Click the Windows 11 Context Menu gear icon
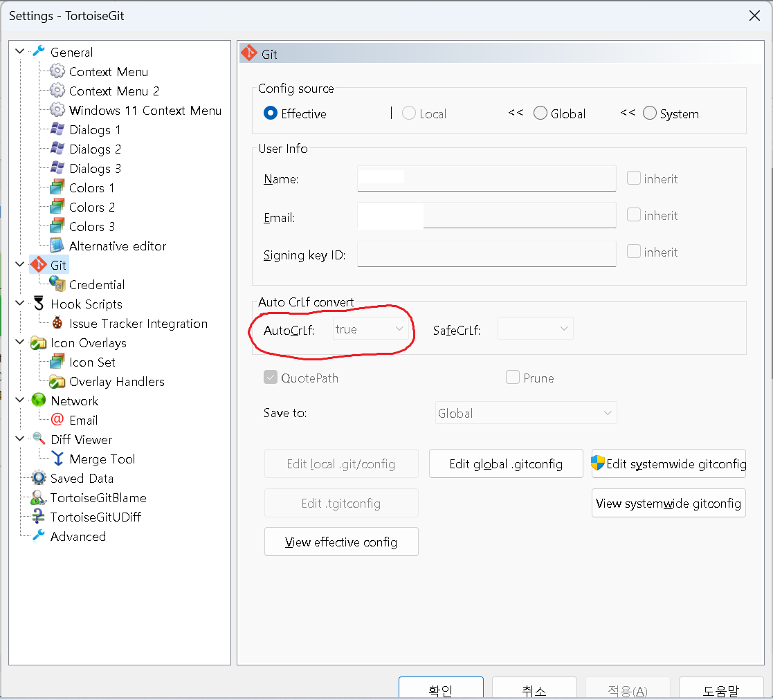The image size is (773, 700). pyautogui.click(x=57, y=110)
